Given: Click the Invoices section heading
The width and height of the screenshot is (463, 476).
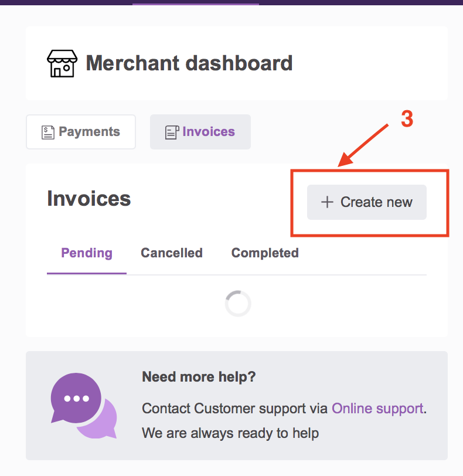Looking at the screenshot, I should (89, 199).
